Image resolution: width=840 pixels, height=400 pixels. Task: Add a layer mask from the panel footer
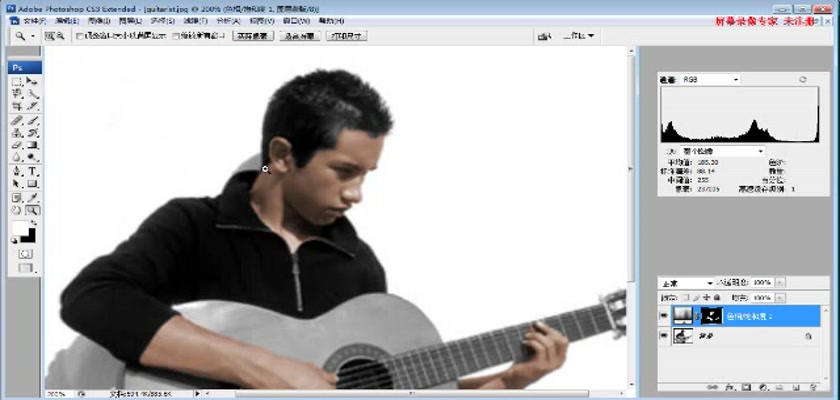[x=746, y=387]
